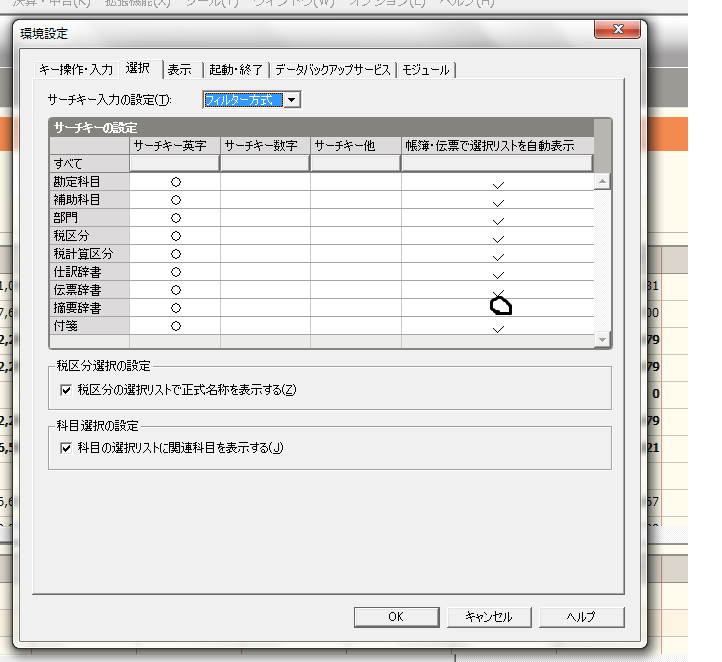Switch to the キー操作・入力 tab
Viewport: 722px width, 662px height.
76,70
